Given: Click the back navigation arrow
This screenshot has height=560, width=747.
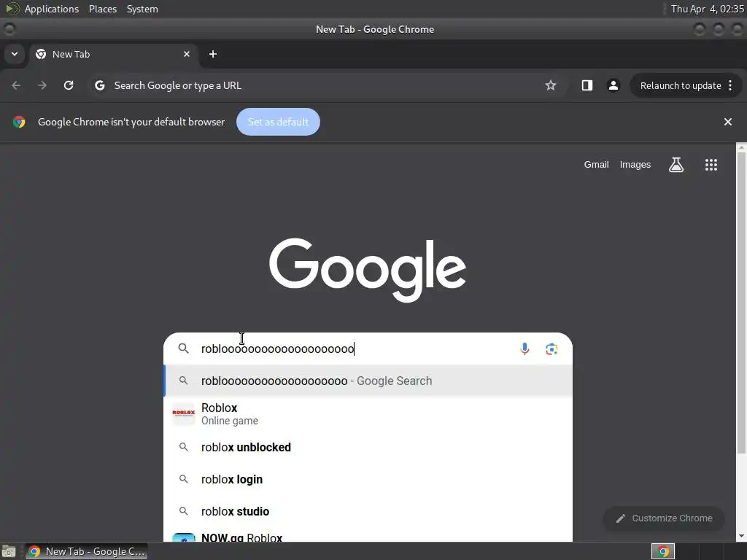Looking at the screenshot, I should (x=16, y=85).
